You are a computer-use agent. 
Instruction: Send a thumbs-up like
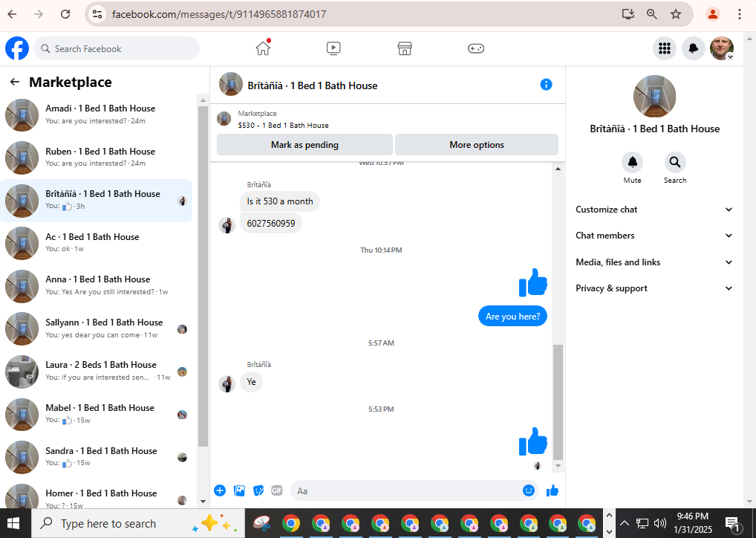pyautogui.click(x=553, y=490)
